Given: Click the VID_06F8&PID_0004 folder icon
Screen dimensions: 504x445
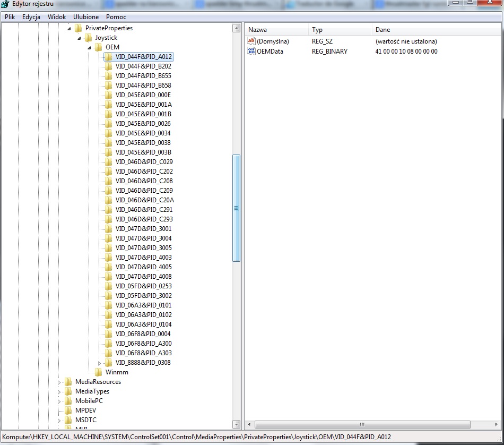Looking at the screenshot, I should [109, 334].
